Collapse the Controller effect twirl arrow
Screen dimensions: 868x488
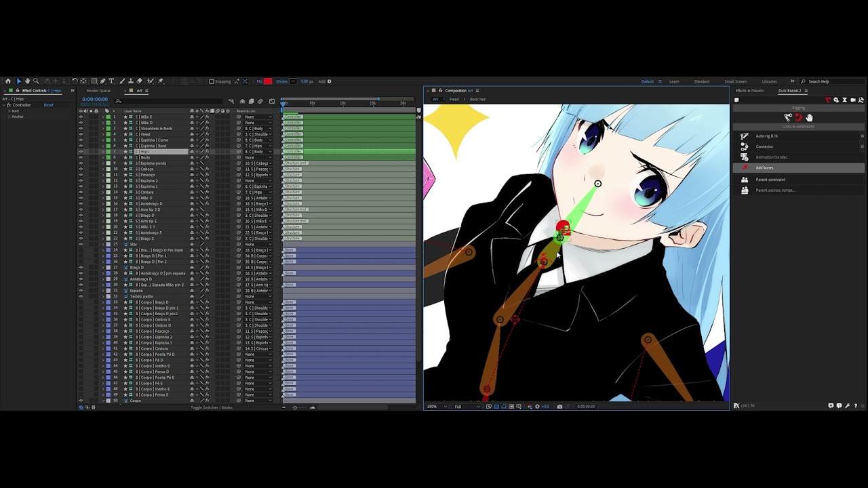pos(4,105)
